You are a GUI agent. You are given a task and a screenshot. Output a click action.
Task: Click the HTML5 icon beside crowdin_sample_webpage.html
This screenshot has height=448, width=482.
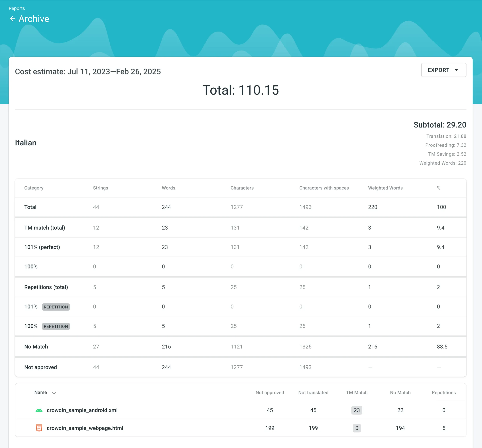(x=39, y=428)
